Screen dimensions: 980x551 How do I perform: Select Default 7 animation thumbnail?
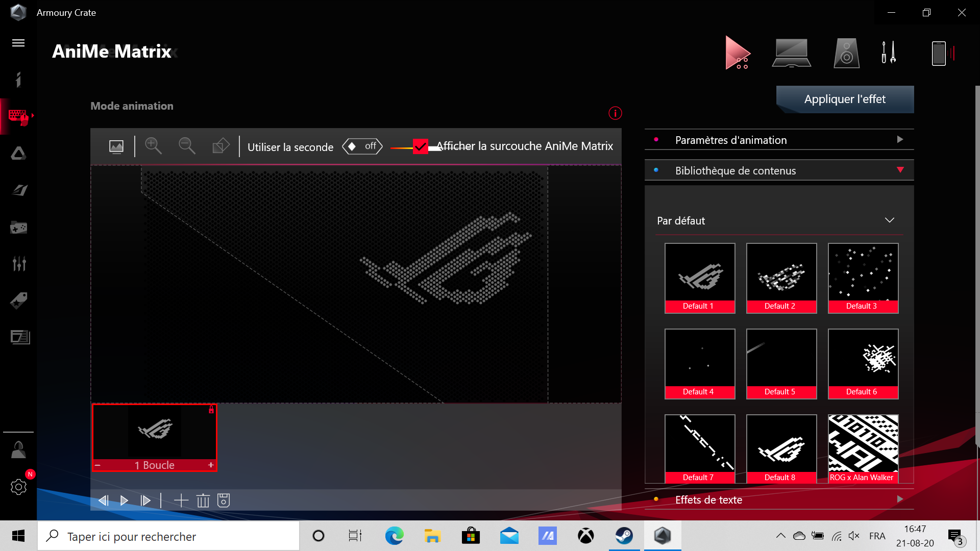click(x=700, y=449)
